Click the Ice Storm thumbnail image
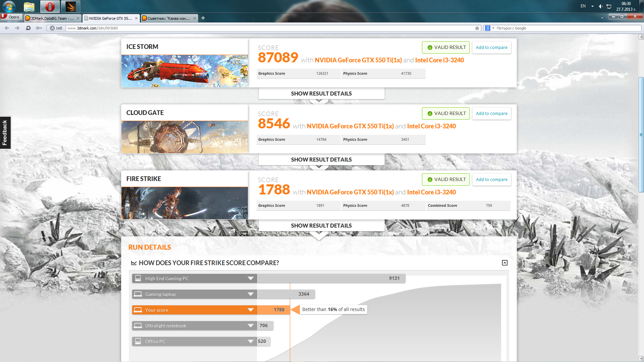Screen dimensions: 644x362 [184, 71]
